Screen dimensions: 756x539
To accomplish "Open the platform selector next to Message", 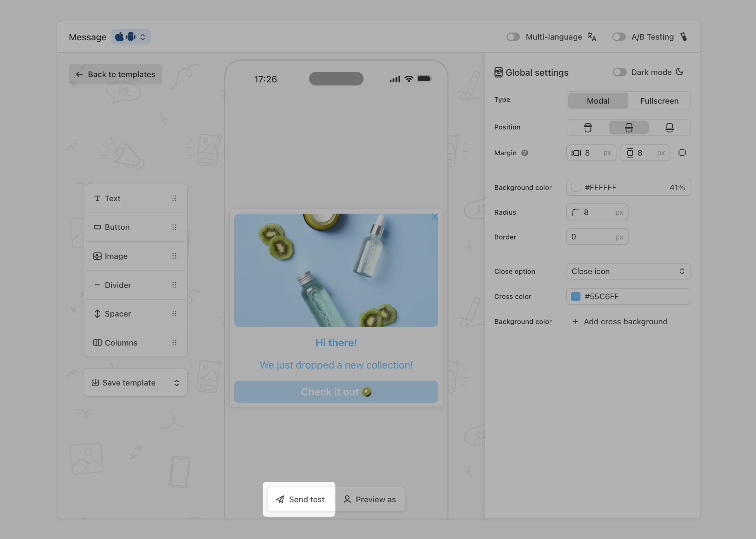I will [131, 37].
